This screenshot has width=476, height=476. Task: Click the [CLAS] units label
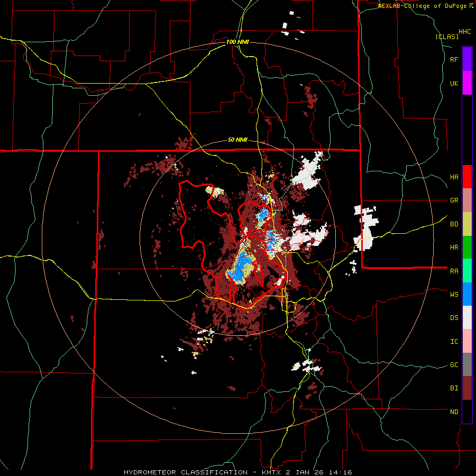(447, 36)
